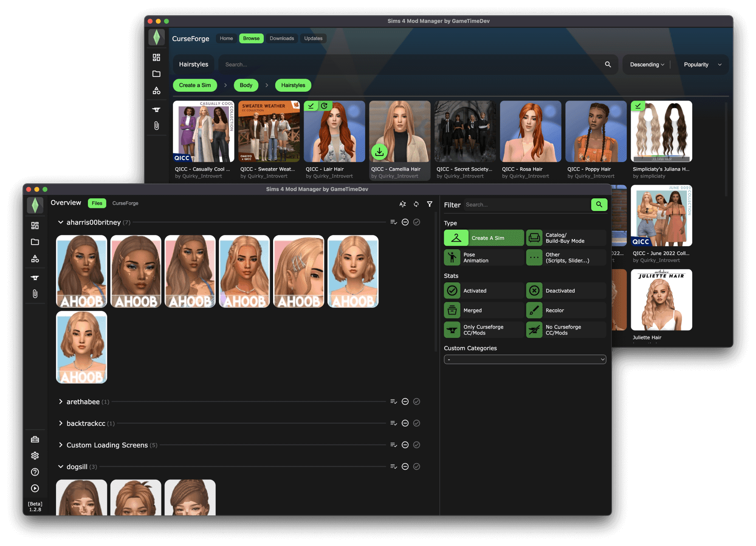Toggle Activated stats filter
756x546 pixels.
pyautogui.click(x=484, y=291)
